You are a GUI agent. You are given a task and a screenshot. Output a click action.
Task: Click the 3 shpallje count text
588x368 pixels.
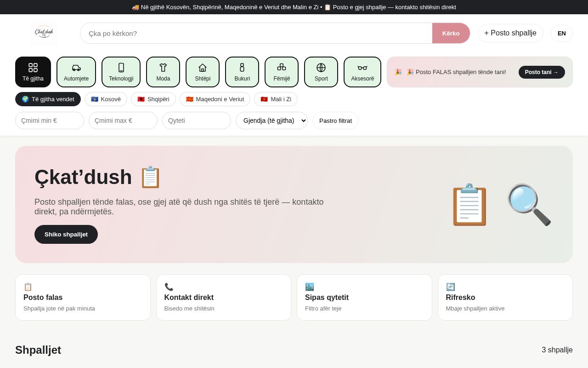click(557, 350)
